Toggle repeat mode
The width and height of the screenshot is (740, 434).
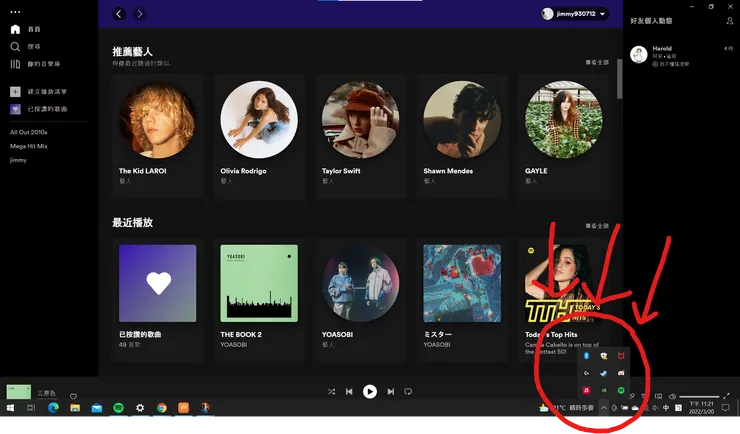[408, 392]
